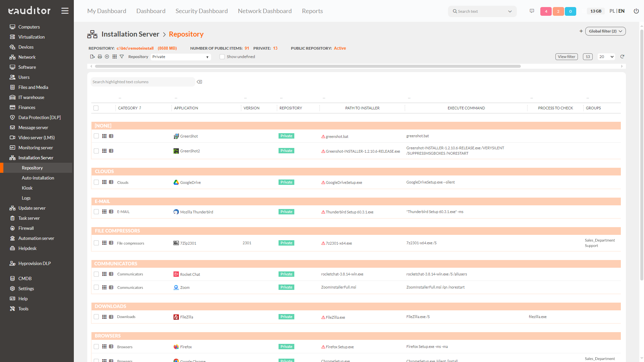Viewport: 644px width, 362px height.
Task: Open grid actions icon for GreenShot row
Action: tap(104, 136)
